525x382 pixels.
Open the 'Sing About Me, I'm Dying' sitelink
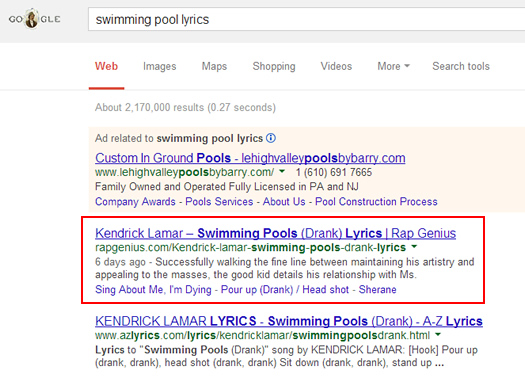[153, 289]
